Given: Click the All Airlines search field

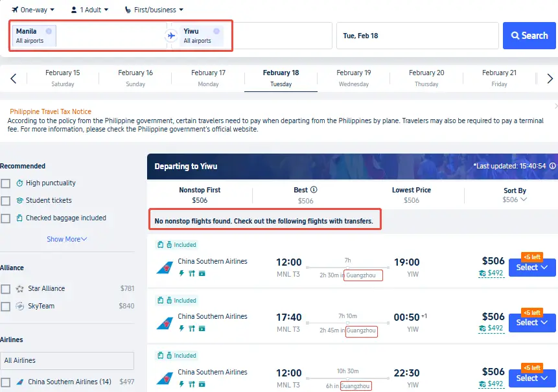Looking at the screenshot, I should [67, 360].
